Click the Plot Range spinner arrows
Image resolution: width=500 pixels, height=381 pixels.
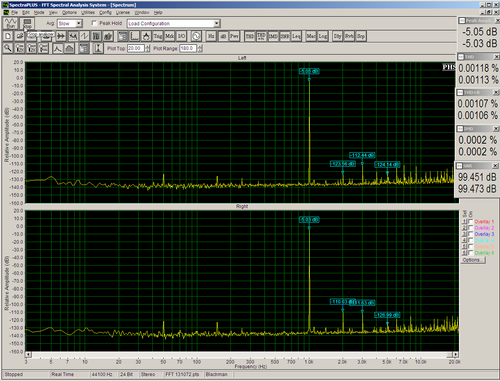(x=200, y=48)
